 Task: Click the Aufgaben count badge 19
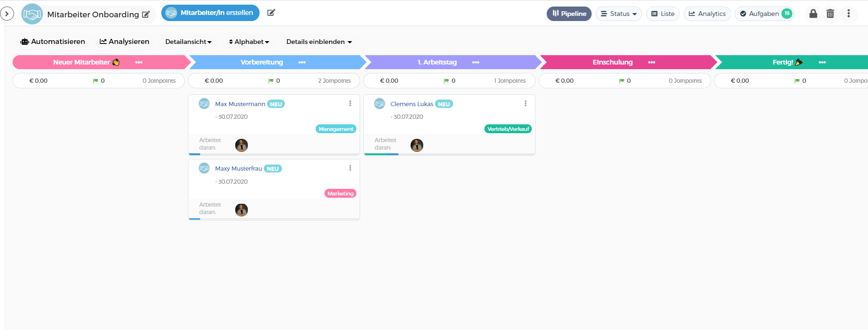tap(787, 14)
